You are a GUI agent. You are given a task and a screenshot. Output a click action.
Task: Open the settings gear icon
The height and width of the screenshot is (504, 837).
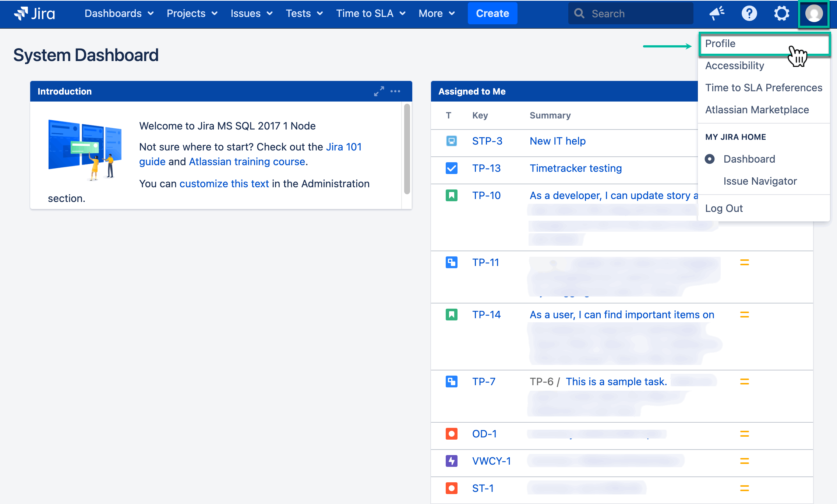[781, 14]
